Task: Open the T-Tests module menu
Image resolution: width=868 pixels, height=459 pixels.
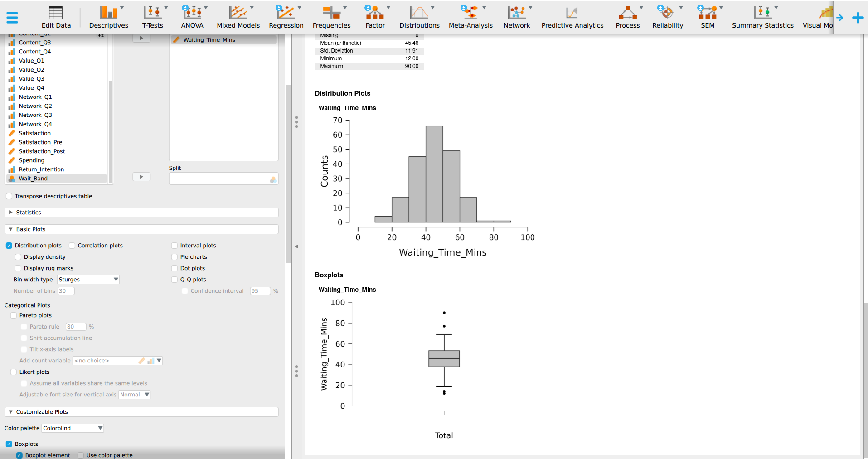Action: point(153,17)
